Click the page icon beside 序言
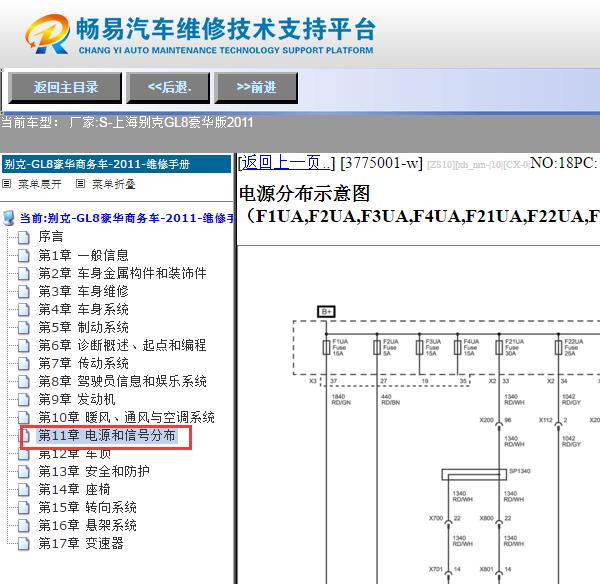The height and width of the screenshot is (584, 600). click(24, 237)
